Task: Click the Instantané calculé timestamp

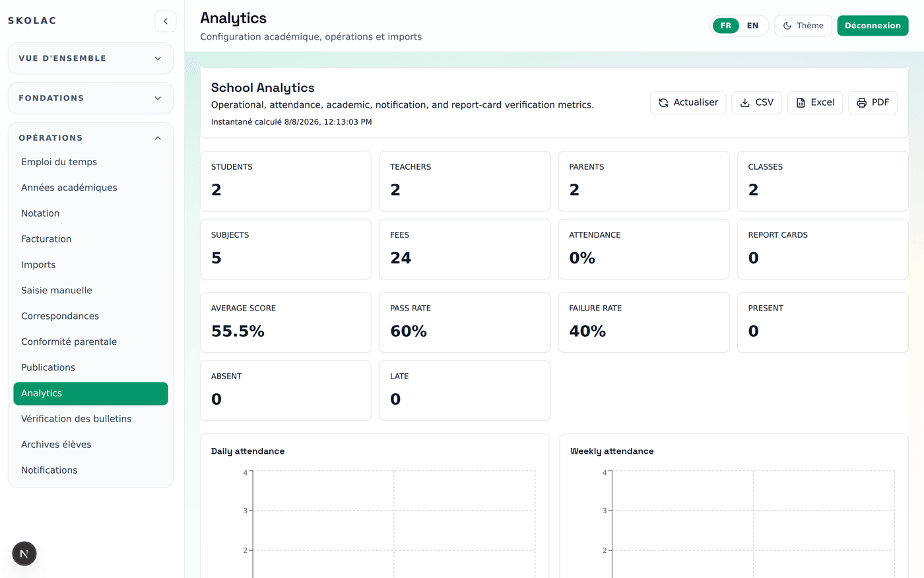Action: pyautogui.click(x=291, y=122)
